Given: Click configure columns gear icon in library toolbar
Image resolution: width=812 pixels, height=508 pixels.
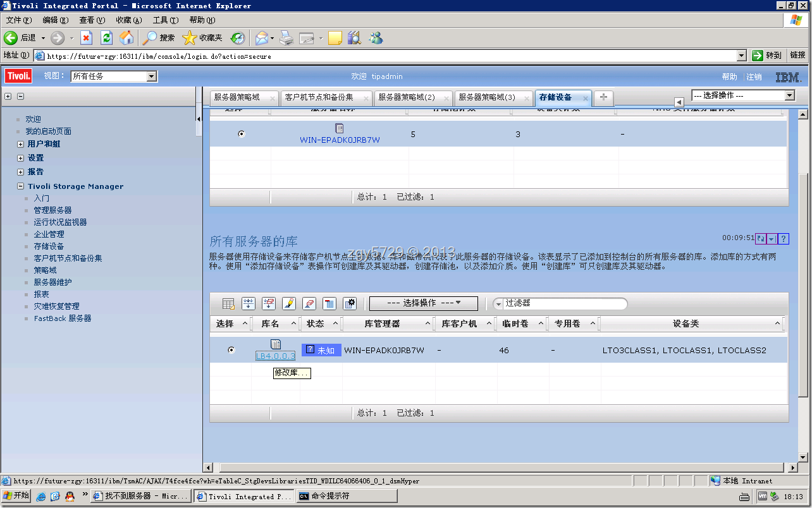Looking at the screenshot, I should pos(350,303).
